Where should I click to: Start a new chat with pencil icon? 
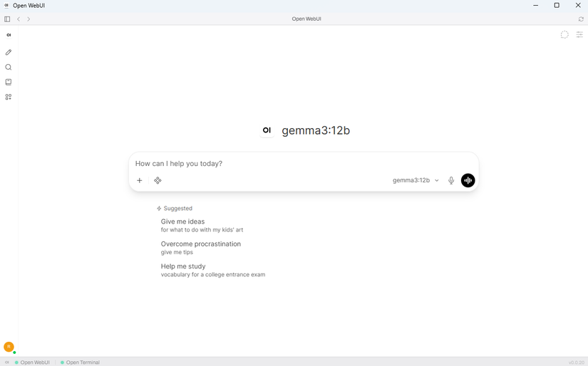9,53
